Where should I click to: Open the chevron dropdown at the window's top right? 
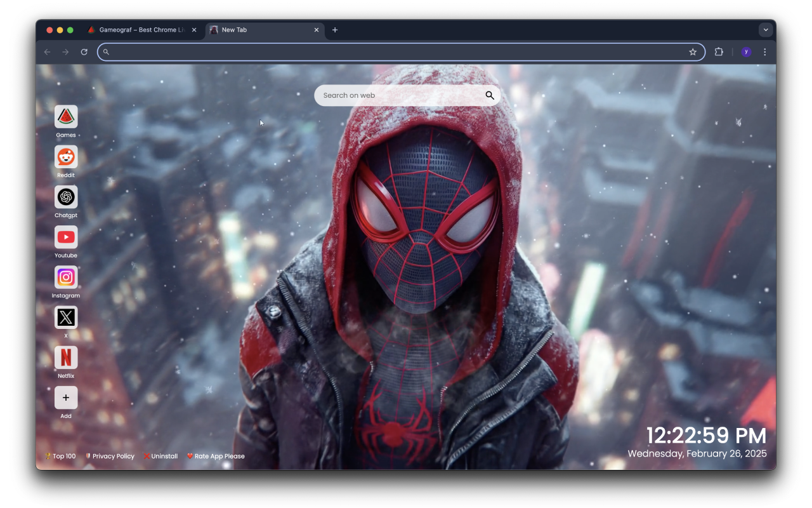coord(766,29)
